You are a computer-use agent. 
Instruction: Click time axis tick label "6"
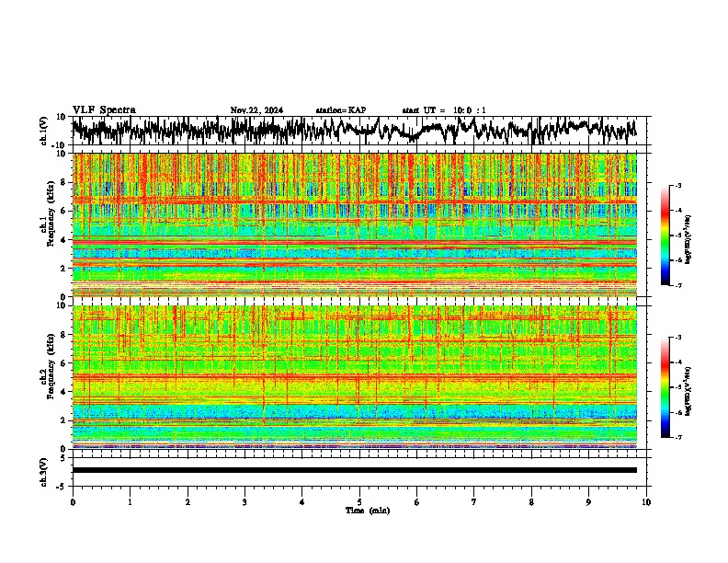click(x=417, y=502)
